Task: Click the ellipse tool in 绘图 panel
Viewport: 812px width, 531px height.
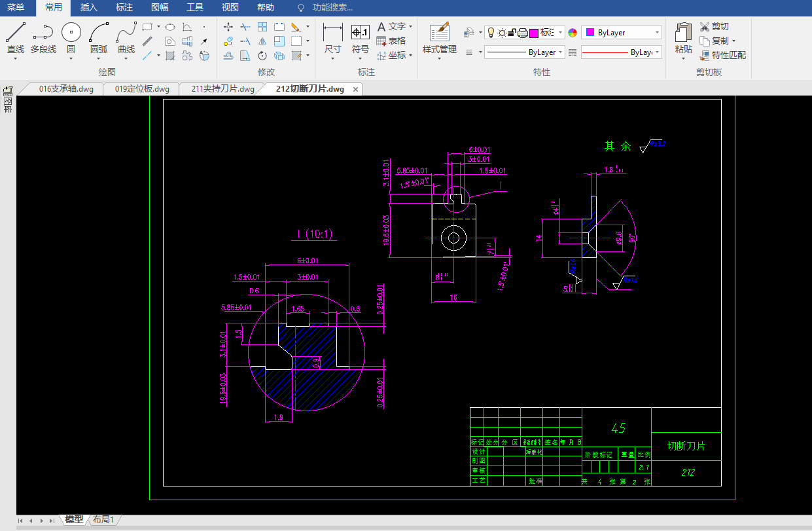Action: 169,27
